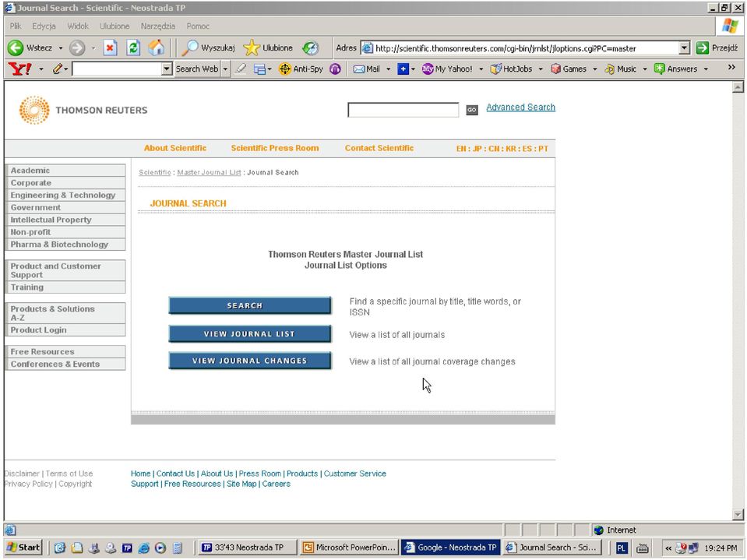Select Product Login sidebar item
This screenshot has height=560, width=747.
tap(65, 330)
